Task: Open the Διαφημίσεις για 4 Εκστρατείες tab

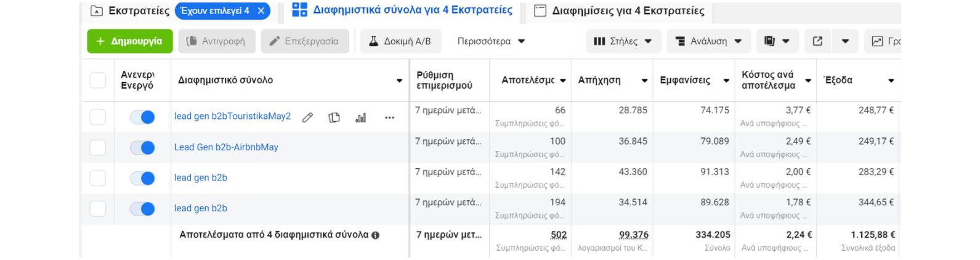Action: point(620,10)
